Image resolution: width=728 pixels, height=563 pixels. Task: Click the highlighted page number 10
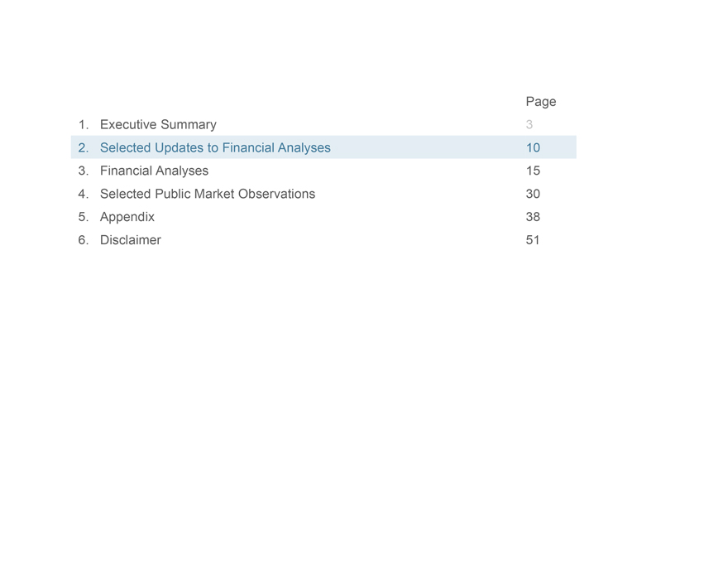coord(533,147)
